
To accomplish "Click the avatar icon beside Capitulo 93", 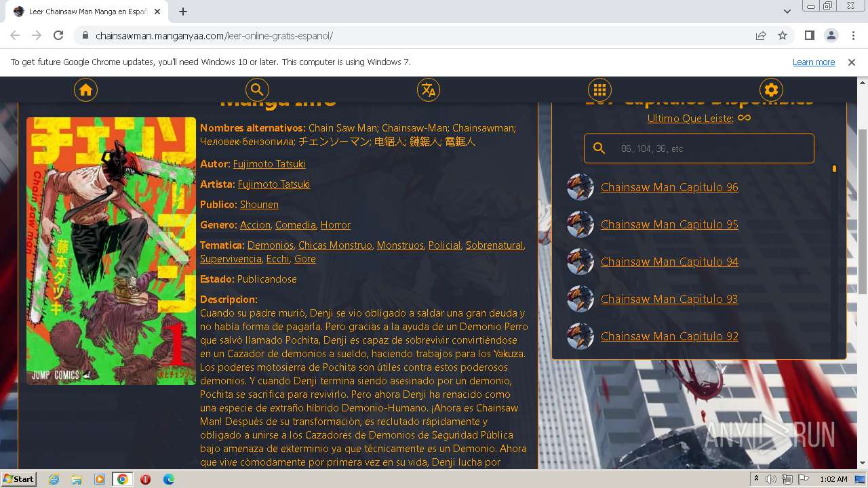I will [580, 299].
